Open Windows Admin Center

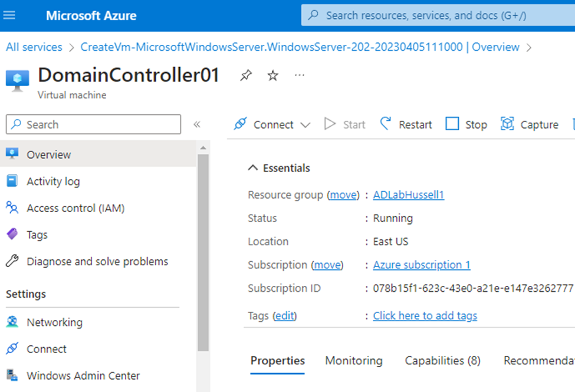83,375
